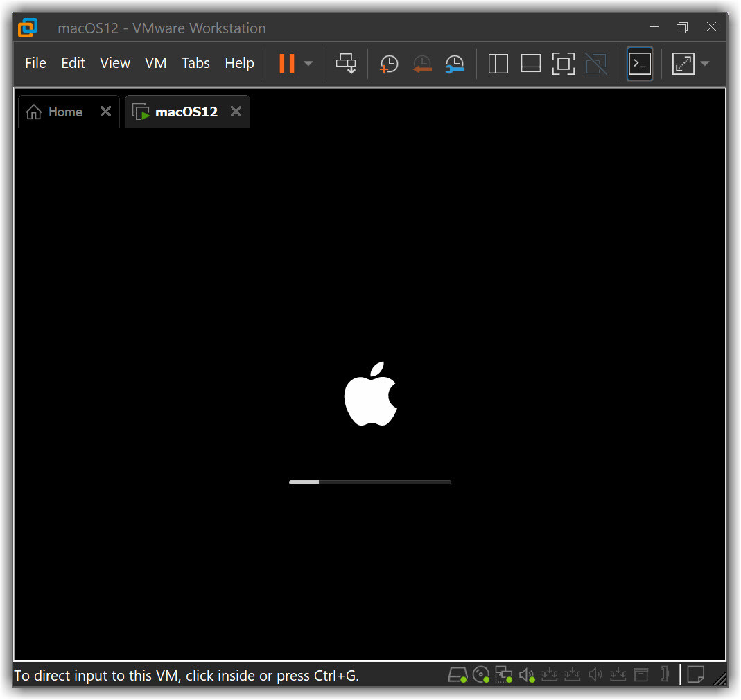Open the File menu
Viewport: 741px width, 700px height.
(35, 63)
